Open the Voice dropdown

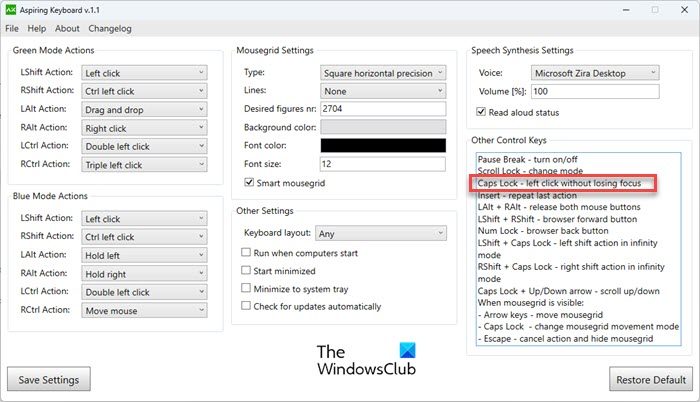(x=595, y=73)
